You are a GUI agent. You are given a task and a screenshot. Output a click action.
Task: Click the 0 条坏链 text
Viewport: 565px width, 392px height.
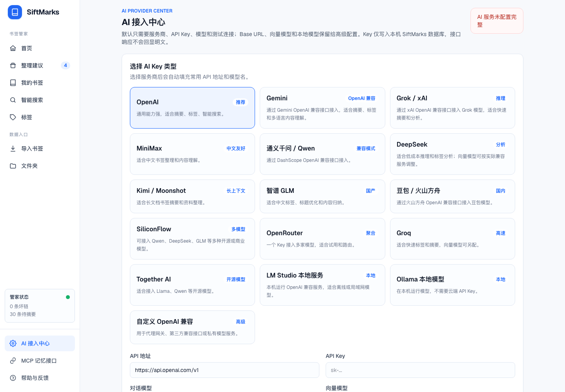(x=19, y=307)
